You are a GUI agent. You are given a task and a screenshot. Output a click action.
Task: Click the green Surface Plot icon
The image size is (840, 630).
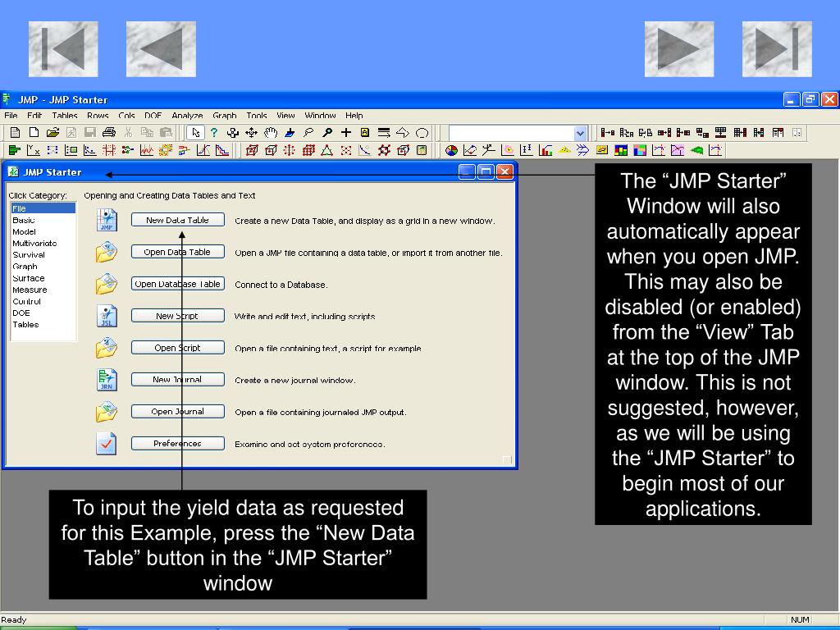coord(696,151)
